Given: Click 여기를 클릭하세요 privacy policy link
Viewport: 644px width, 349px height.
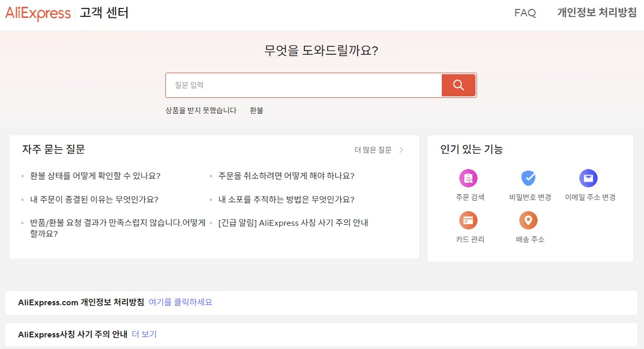Looking at the screenshot, I should (x=181, y=302).
